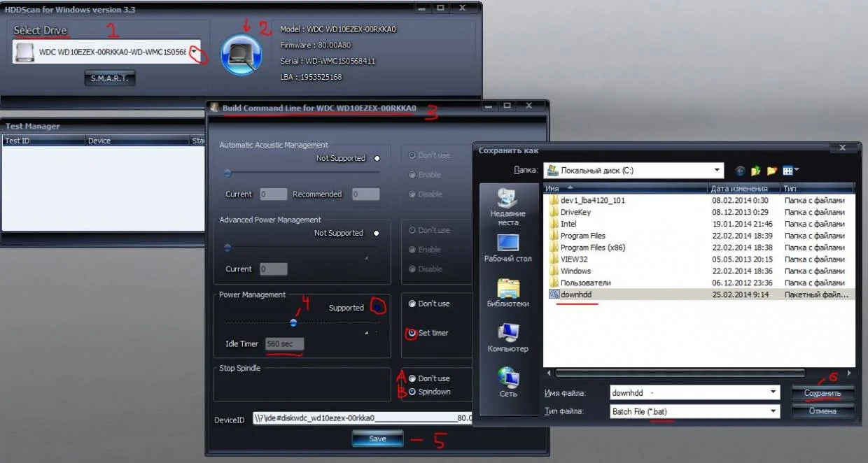Click the folder icon next to Intel

554,224
